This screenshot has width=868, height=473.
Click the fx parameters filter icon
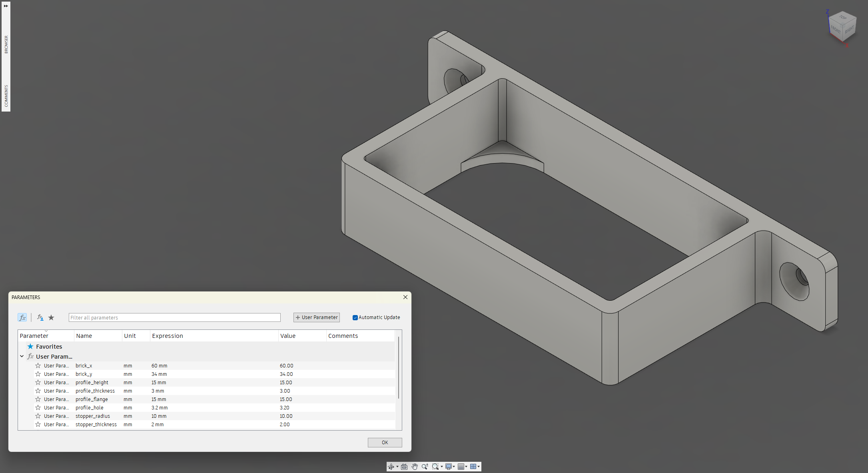[x=22, y=317]
